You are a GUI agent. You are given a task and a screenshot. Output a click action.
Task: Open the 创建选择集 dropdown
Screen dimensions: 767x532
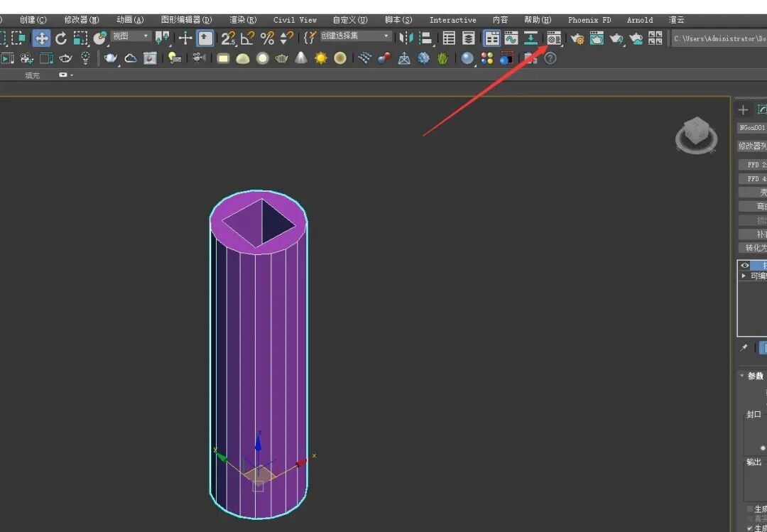coord(356,36)
